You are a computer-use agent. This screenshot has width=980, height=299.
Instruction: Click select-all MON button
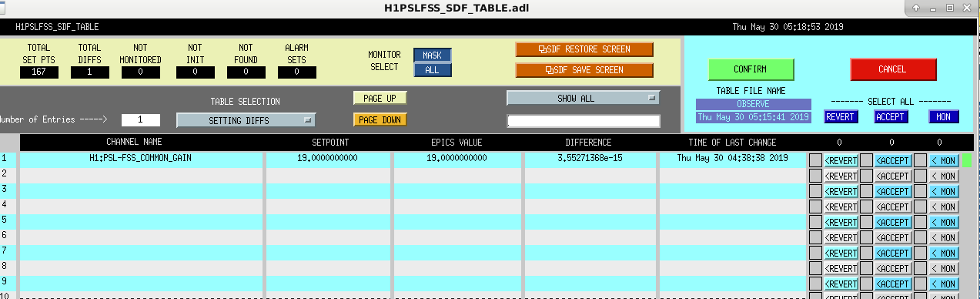click(944, 117)
